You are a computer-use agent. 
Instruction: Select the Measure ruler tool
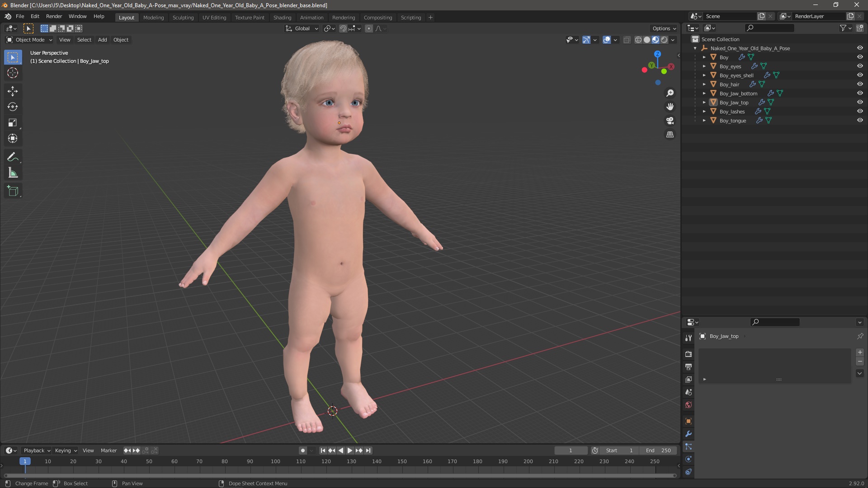13,173
